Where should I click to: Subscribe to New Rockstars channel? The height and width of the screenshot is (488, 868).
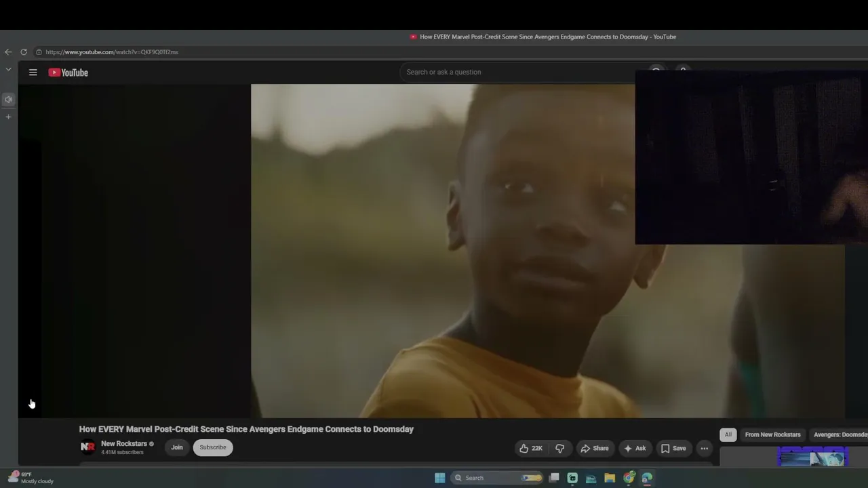[213, 447]
